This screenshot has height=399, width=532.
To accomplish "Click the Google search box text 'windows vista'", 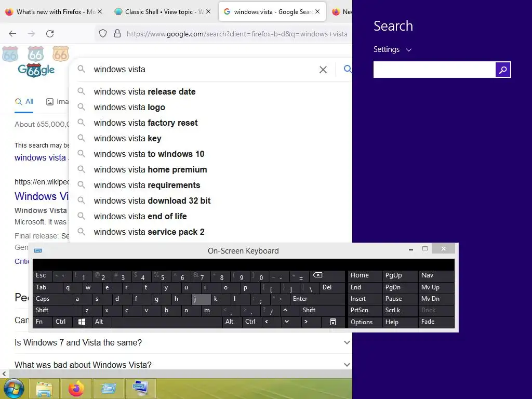I will click(x=119, y=70).
